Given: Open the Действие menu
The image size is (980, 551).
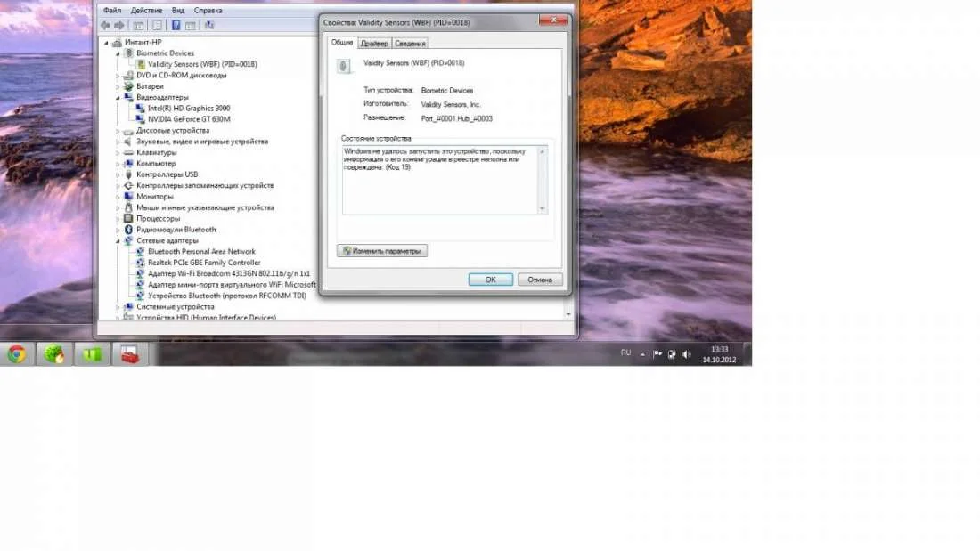Looking at the screenshot, I should 146,11.
